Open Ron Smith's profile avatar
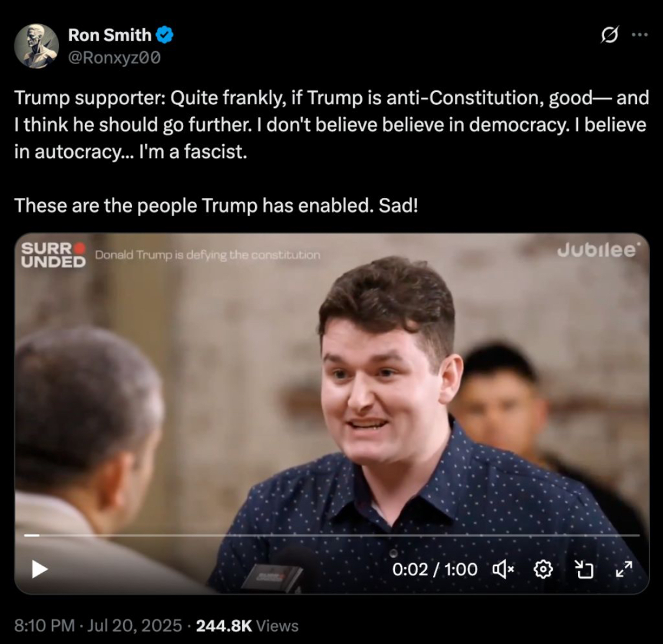This screenshot has height=644, width=663. click(37, 46)
